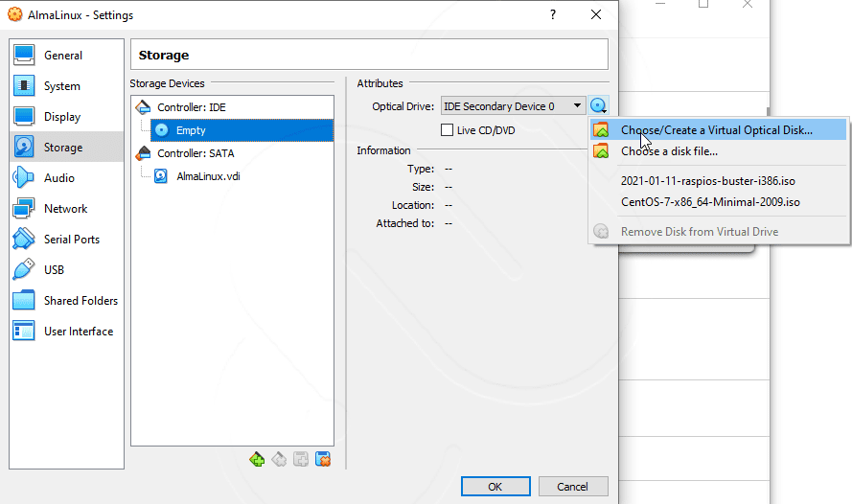Screen dimensions: 852x504
Task: Pick 2021-01-11-raspios-buster-i386.iso from menu
Action: 719,181
